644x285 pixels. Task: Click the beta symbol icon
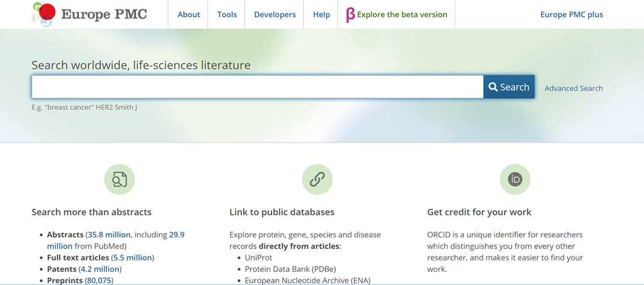click(350, 15)
